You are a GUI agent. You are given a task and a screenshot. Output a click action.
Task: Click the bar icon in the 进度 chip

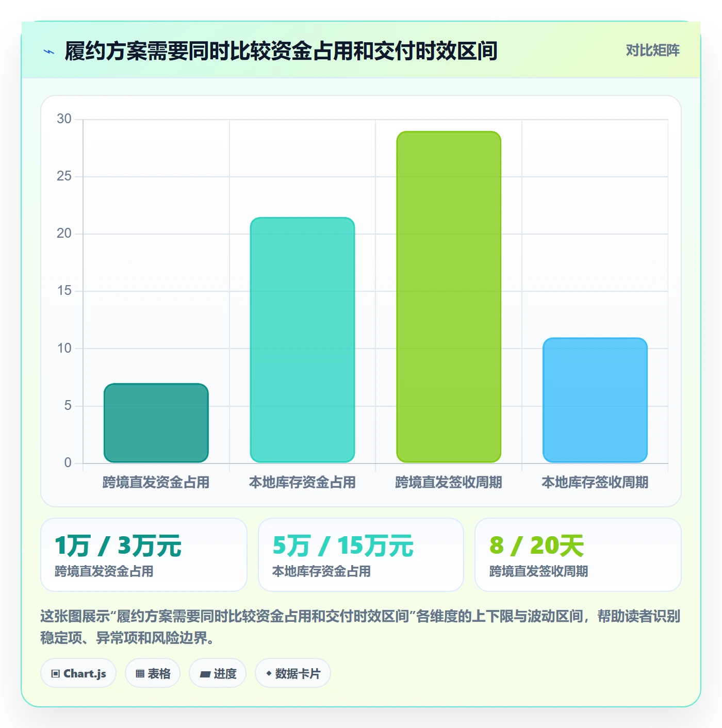point(205,674)
